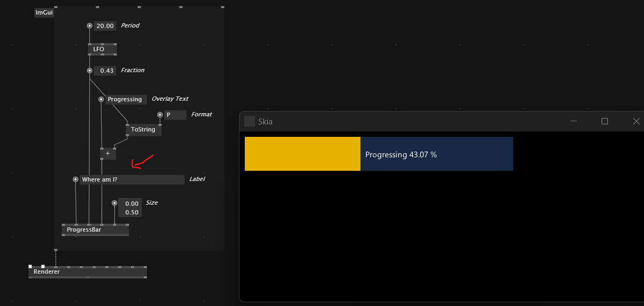This screenshot has height=306, width=644.
Task: Click the Format field containing P
Action: (x=175, y=115)
